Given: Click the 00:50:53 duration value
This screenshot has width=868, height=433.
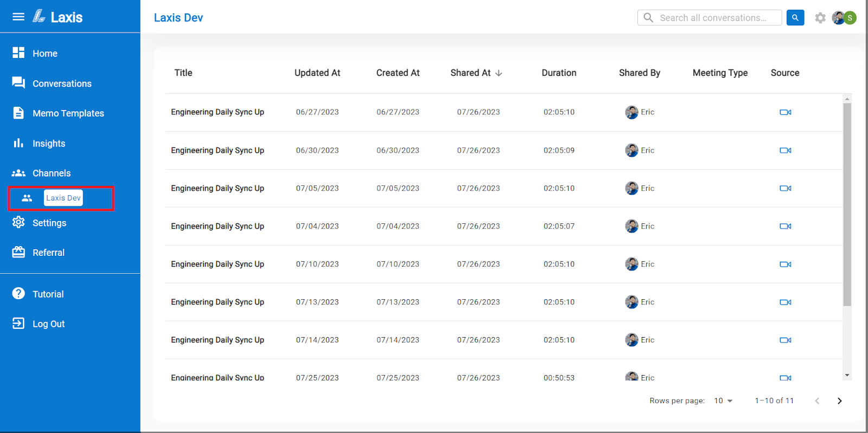Looking at the screenshot, I should pos(559,378).
